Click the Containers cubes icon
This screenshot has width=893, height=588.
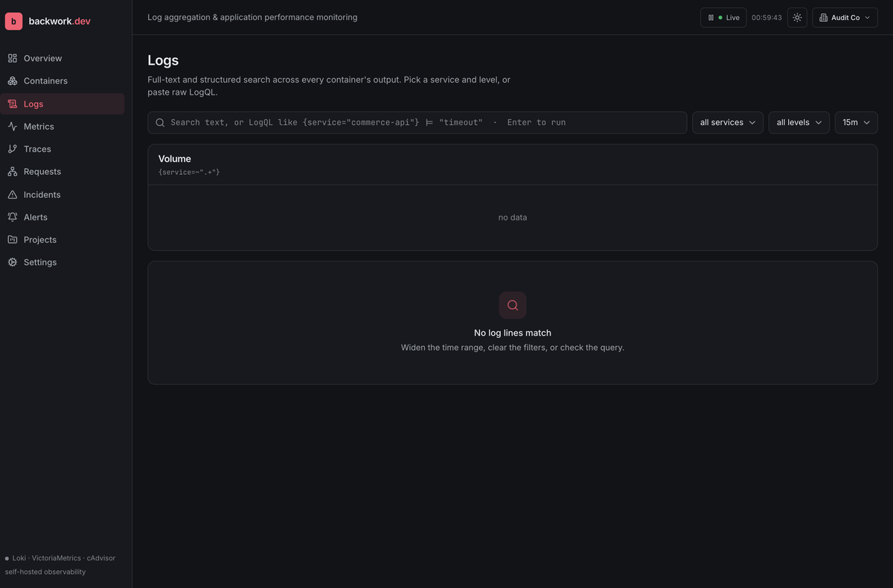coord(13,81)
